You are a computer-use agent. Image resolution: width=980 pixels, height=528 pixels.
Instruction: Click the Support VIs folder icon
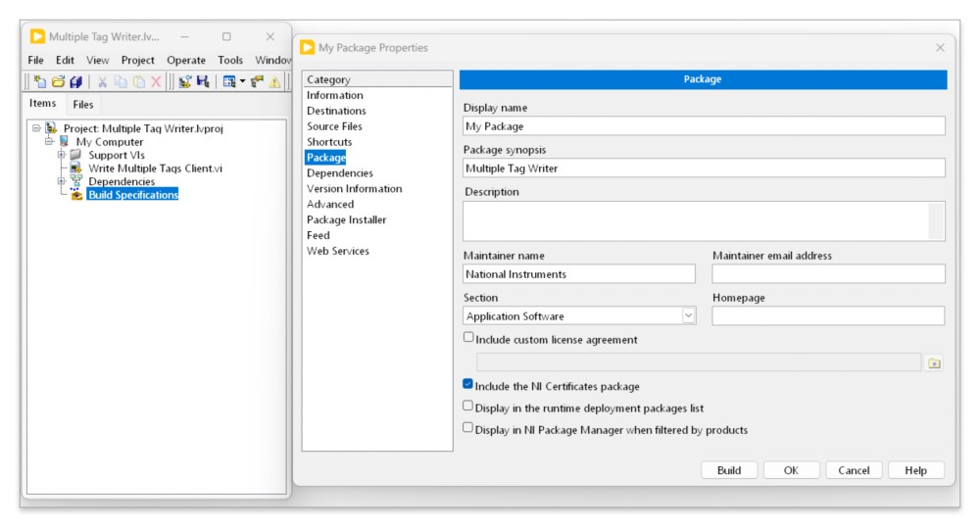click(x=75, y=155)
